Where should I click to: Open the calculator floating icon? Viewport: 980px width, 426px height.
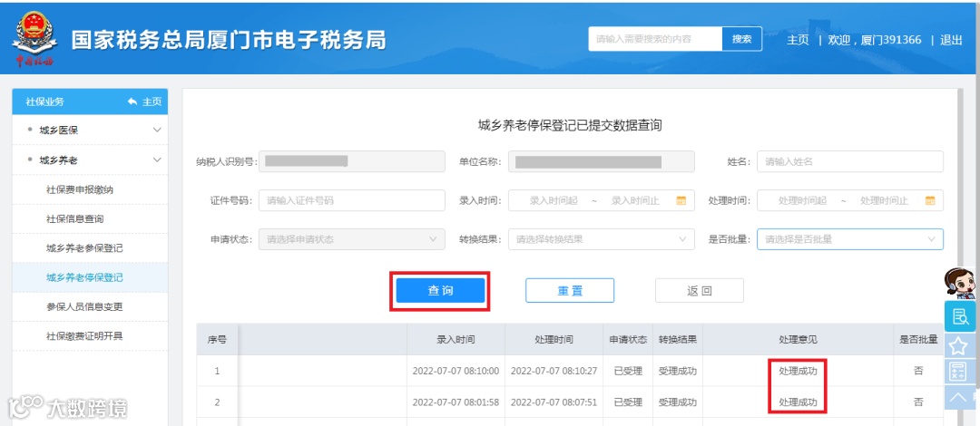959,371
